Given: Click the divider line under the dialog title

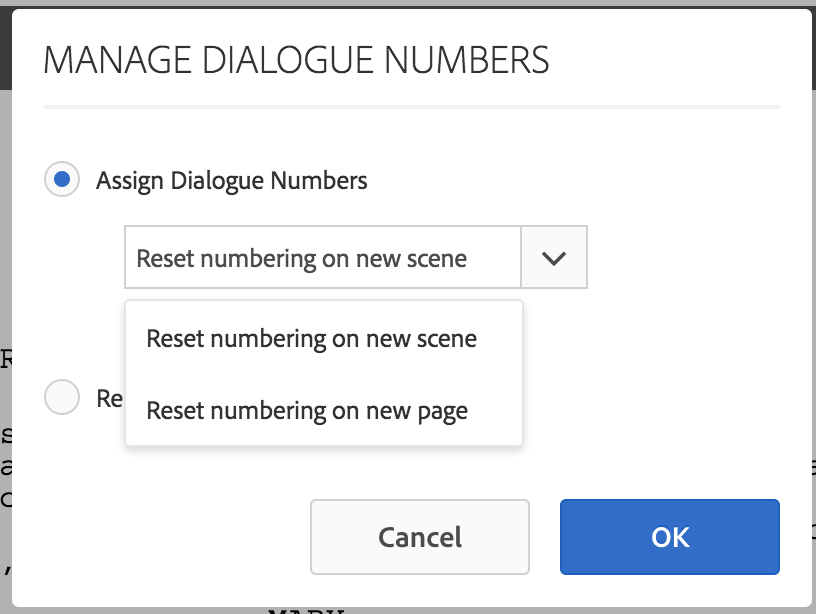Looking at the screenshot, I should [x=411, y=103].
